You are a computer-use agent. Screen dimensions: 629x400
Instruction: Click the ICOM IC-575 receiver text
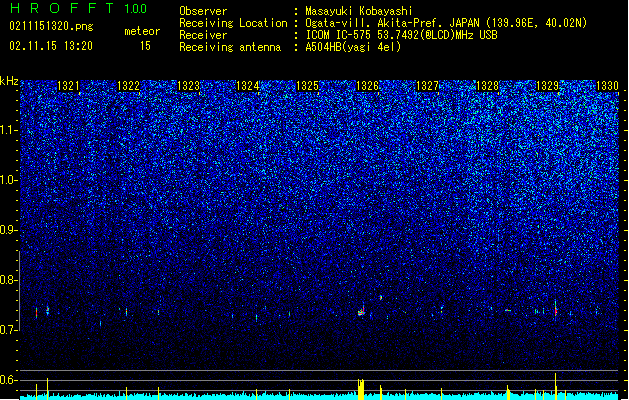tap(401, 35)
